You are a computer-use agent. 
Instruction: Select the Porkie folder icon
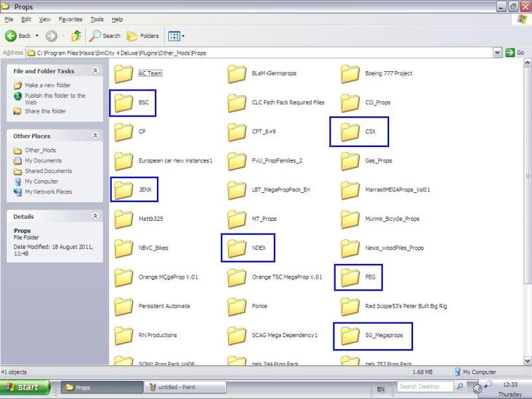coord(237,307)
